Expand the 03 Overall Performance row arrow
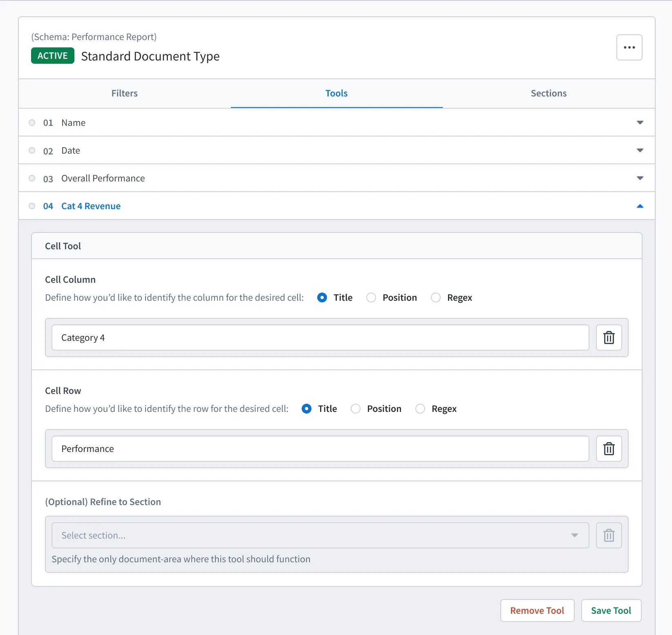Screen dimensions: 672x635 (640, 178)
